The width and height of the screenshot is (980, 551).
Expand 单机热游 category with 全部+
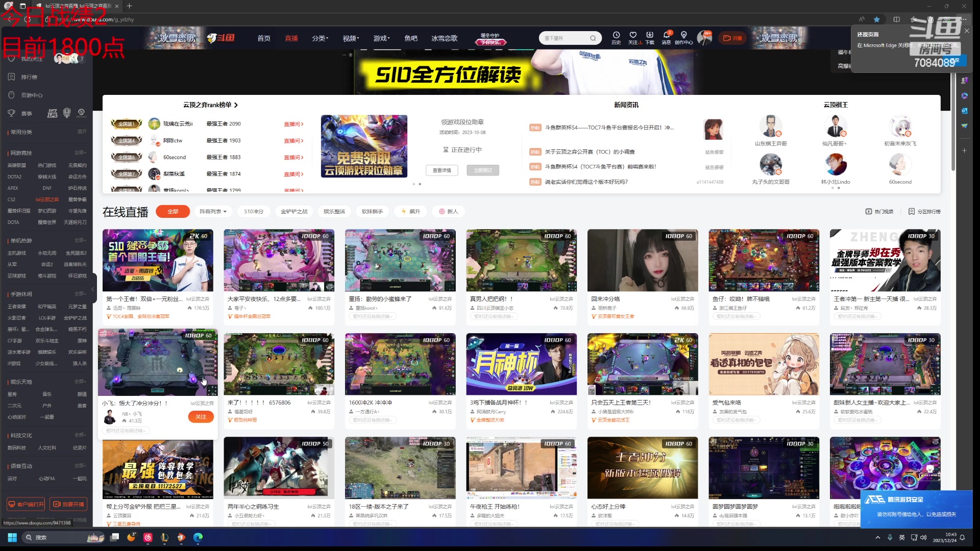click(x=80, y=240)
